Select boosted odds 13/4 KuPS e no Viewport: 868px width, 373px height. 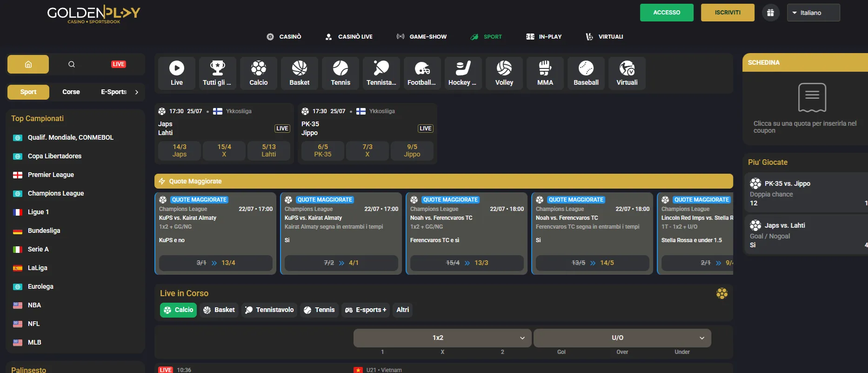pos(216,263)
